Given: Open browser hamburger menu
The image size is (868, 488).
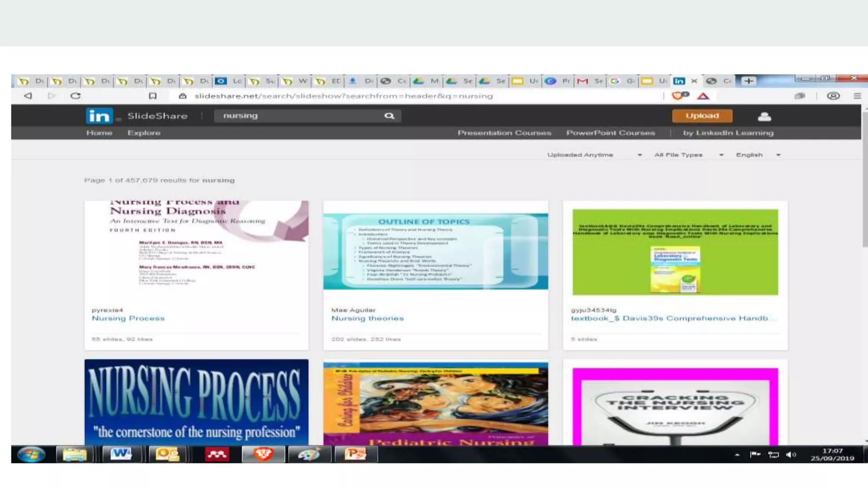Looking at the screenshot, I should click(857, 96).
